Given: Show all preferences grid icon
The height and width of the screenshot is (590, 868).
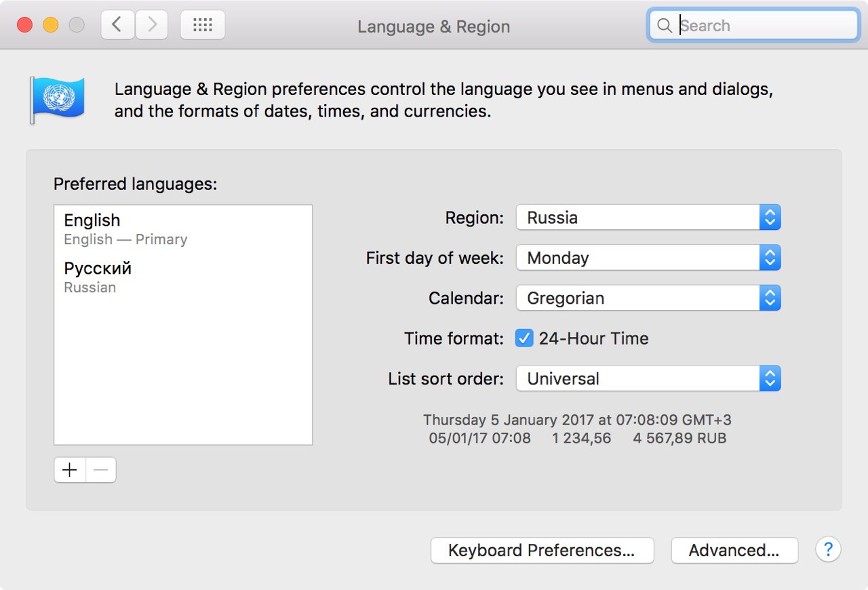Looking at the screenshot, I should (203, 25).
